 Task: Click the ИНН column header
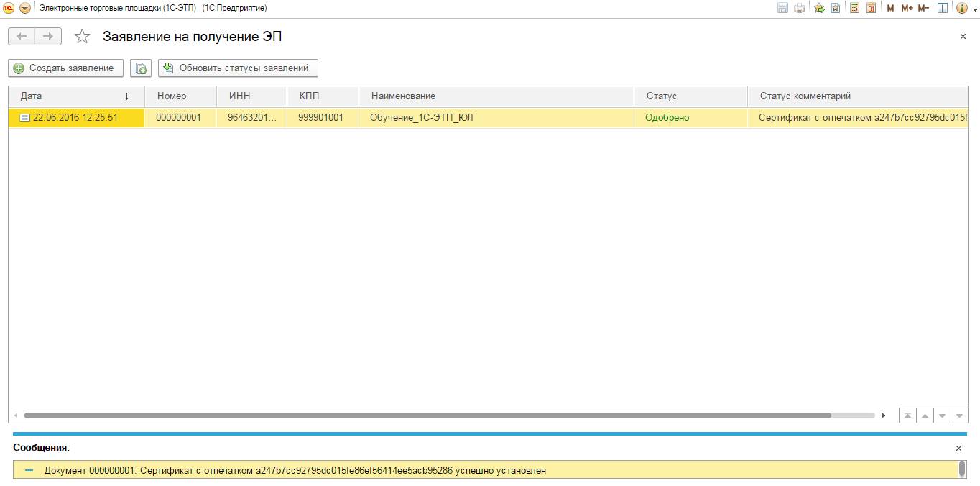point(252,96)
